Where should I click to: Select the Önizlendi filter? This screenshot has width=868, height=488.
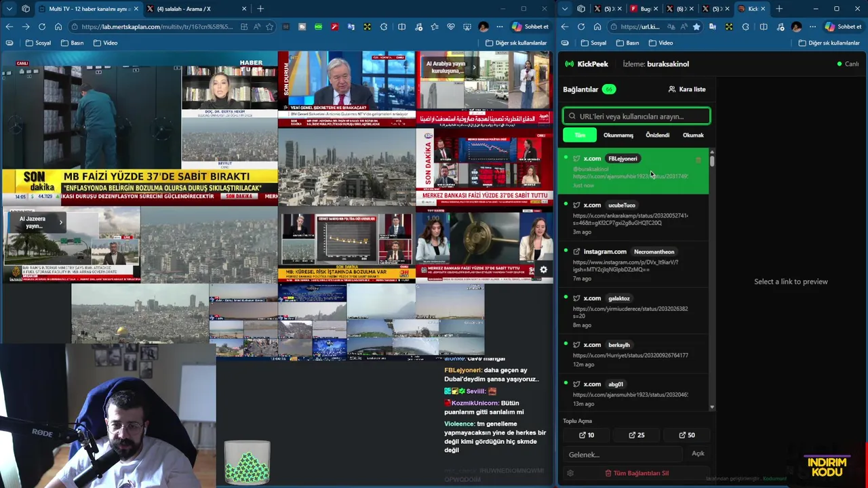coord(657,135)
